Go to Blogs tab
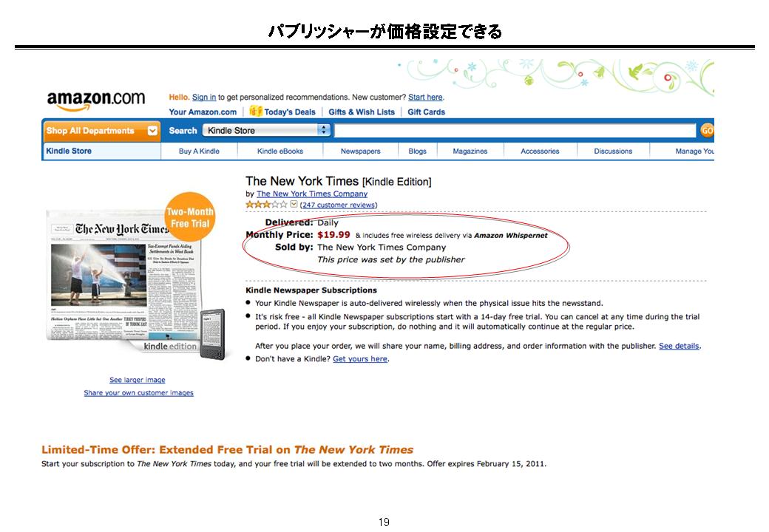 pyautogui.click(x=417, y=151)
